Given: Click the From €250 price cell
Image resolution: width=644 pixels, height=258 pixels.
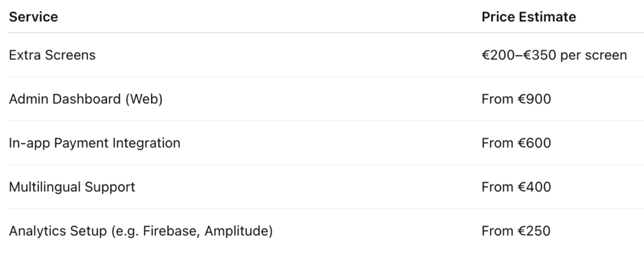Looking at the screenshot, I should point(516,231).
